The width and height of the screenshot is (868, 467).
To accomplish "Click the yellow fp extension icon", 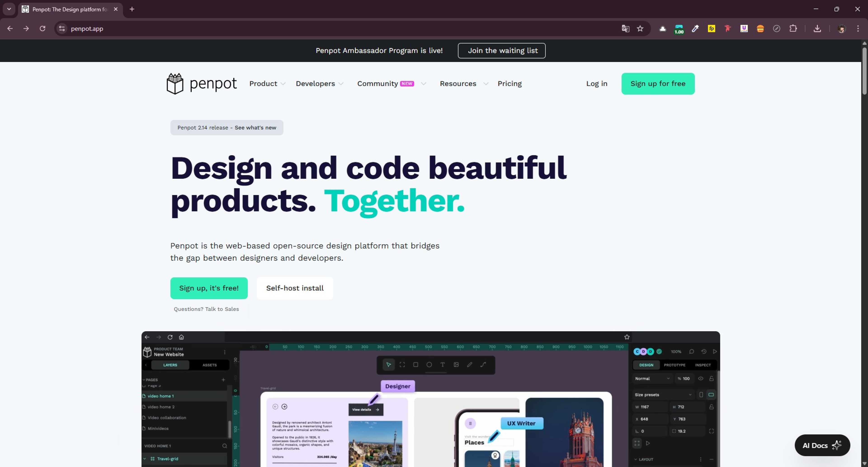I will [711, 29].
